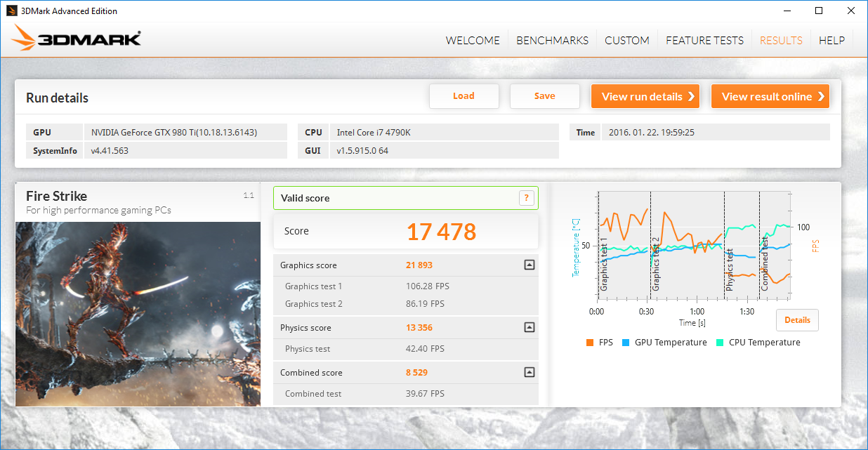The height and width of the screenshot is (450, 868).
Task: Select the RESULTS tab
Action: 781,40
